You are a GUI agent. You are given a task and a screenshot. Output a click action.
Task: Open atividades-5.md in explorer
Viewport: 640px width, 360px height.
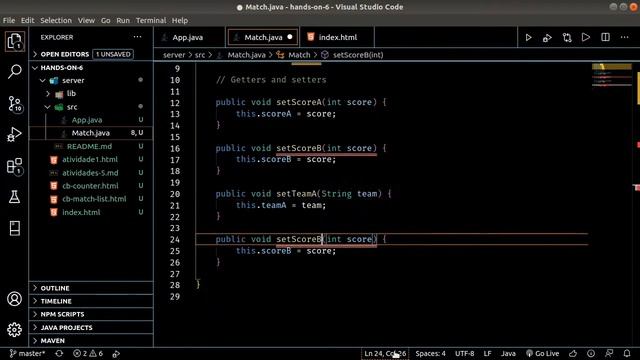(x=91, y=173)
